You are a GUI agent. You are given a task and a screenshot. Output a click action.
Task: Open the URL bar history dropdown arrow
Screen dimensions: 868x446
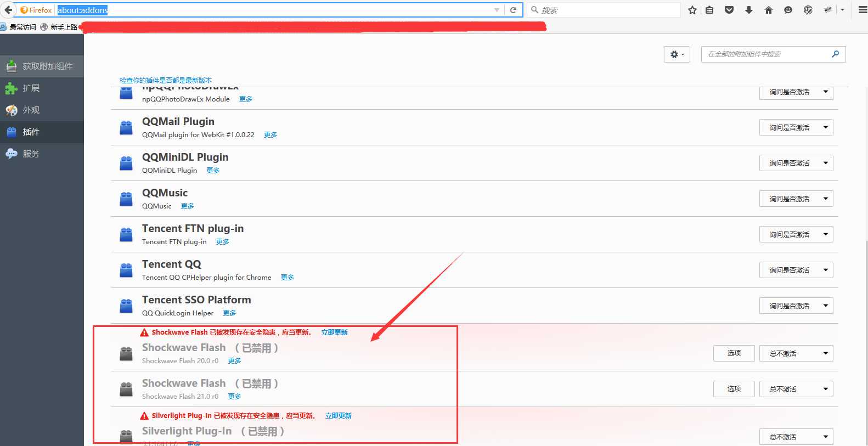pyautogui.click(x=497, y=10)
